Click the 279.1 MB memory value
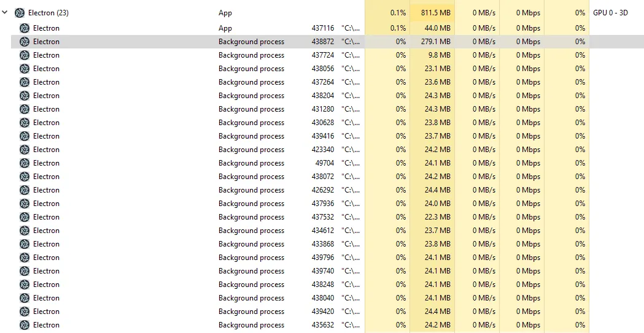Image resolution: width=644 pixels, height=333 pixels. (436, 42)
